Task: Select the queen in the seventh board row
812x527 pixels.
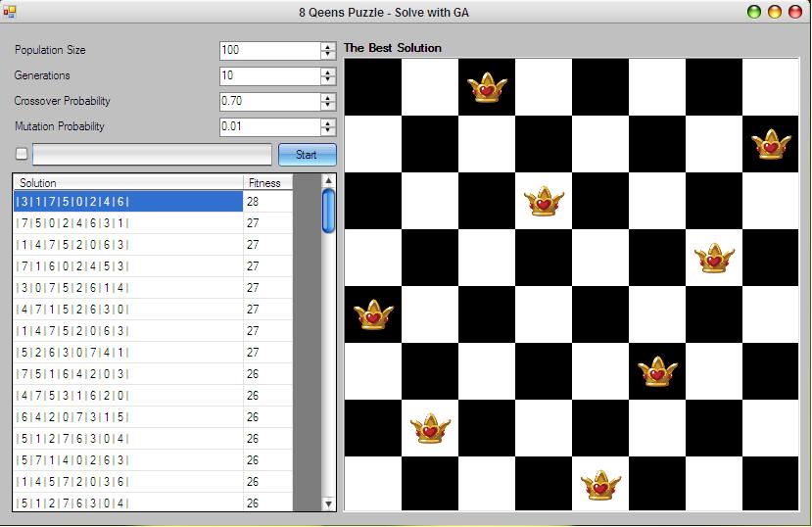Action: [430, 428]
